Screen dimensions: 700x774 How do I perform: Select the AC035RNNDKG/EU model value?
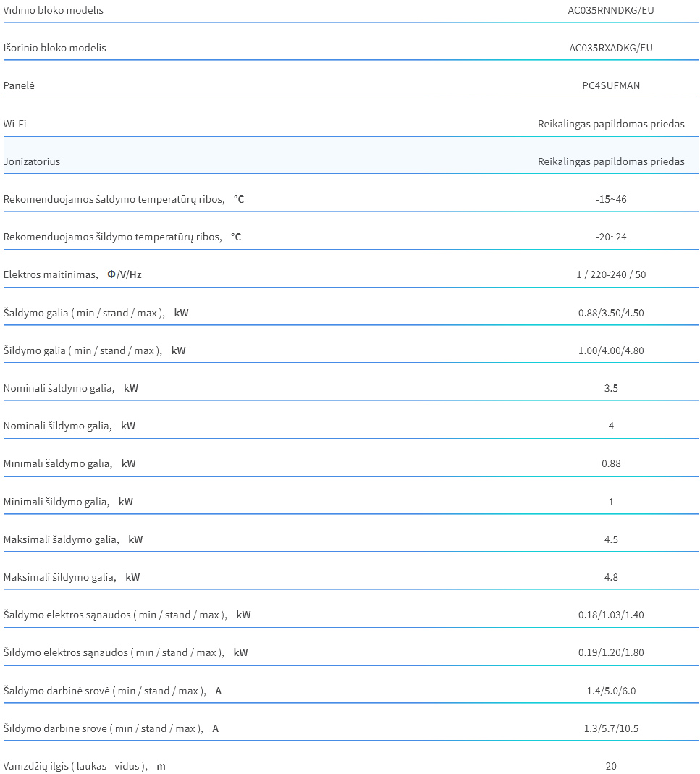coord(611,10)
